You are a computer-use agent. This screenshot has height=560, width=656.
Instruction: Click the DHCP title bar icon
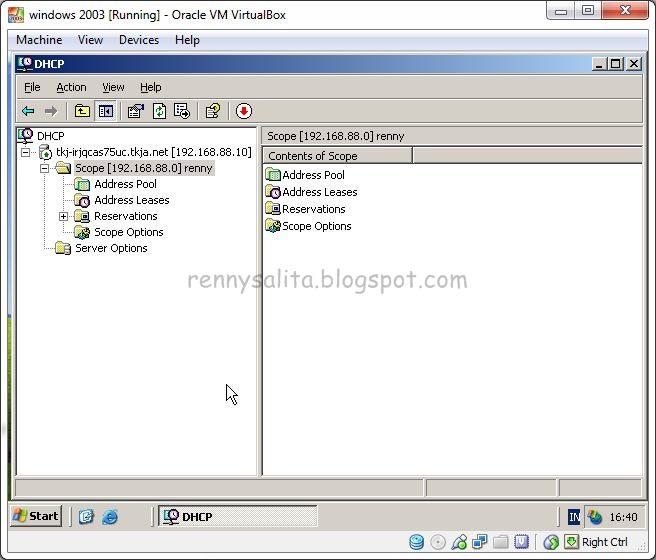(25, 64)
